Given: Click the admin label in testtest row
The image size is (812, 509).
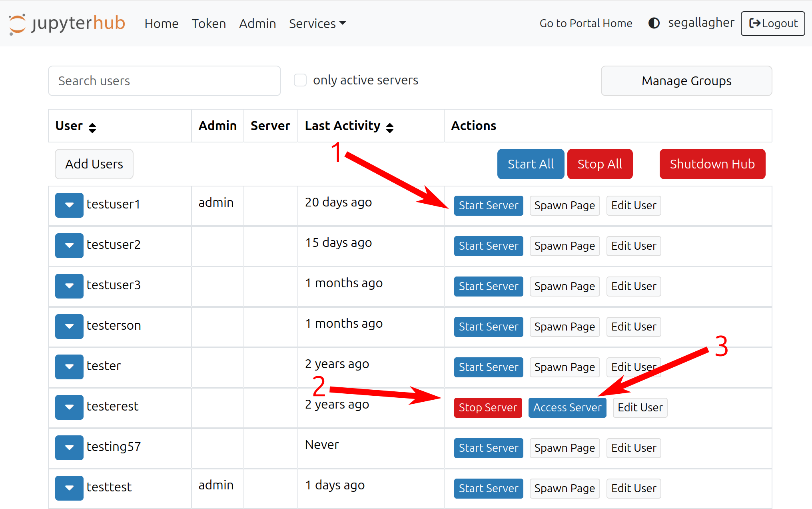Looking at the screenshot, I should (x=216, y=485).
